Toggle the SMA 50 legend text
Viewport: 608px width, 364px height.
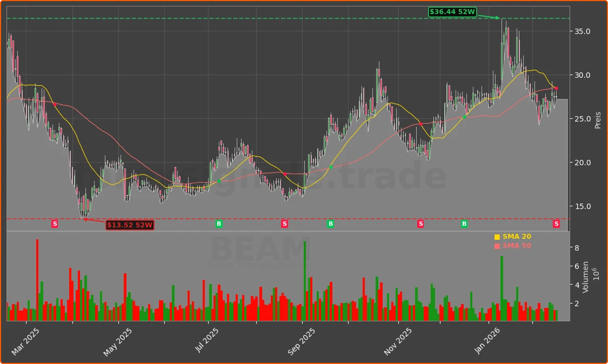coord(517,246)
